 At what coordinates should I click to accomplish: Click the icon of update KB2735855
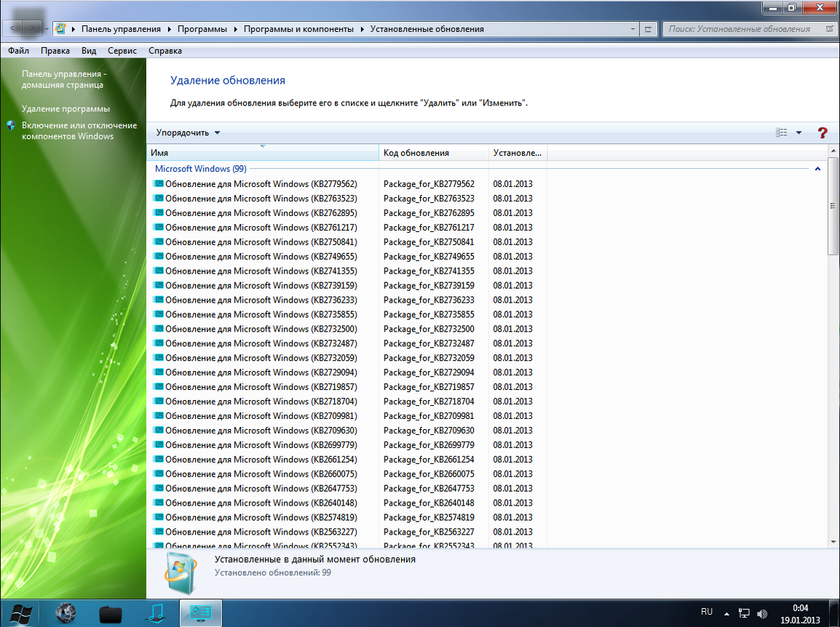point(159,314)
